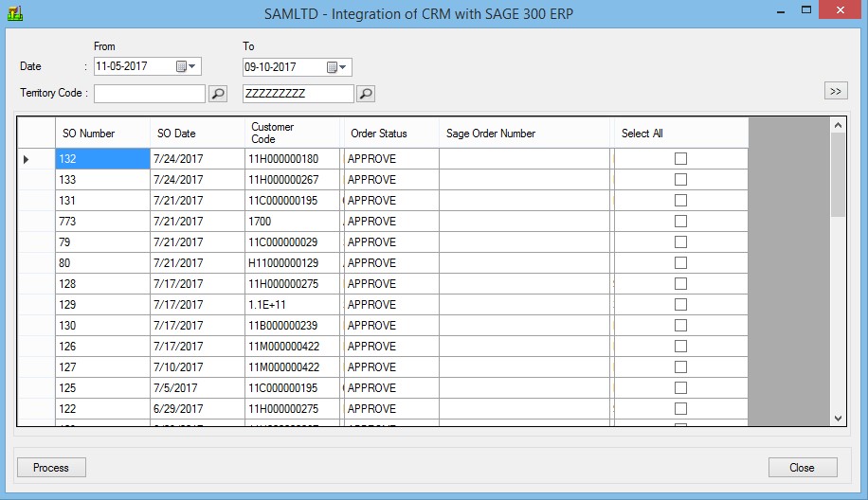Check the box for SO 127
This screenshot has height=500, width=868.
coord(681,367)
